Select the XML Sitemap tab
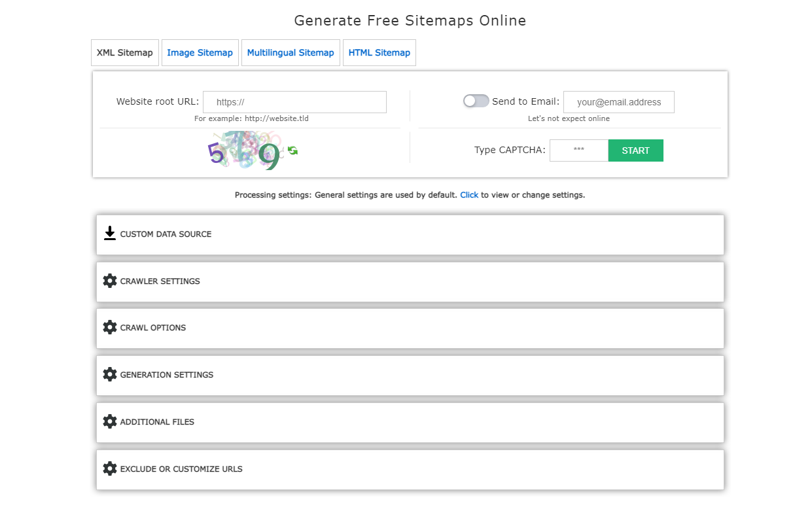The height and width of the screenshot is (511, 812). coord(124,52)
